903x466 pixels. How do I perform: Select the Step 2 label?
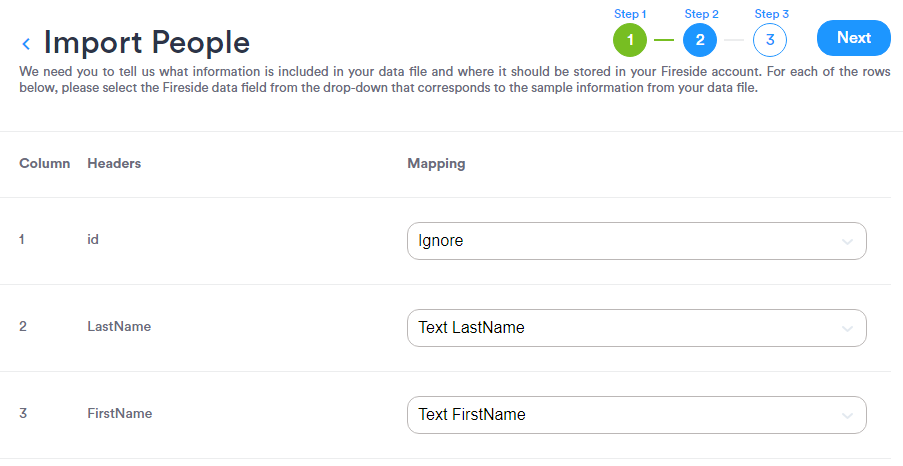click(x=701, y=14)
